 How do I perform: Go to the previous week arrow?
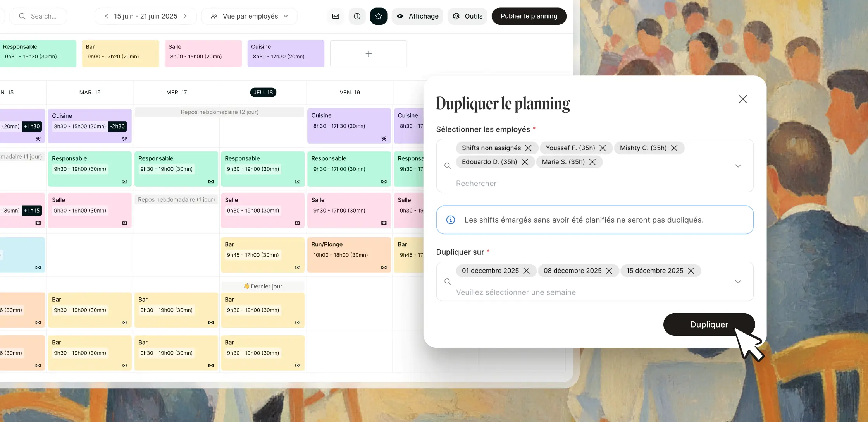pos(107,16)
